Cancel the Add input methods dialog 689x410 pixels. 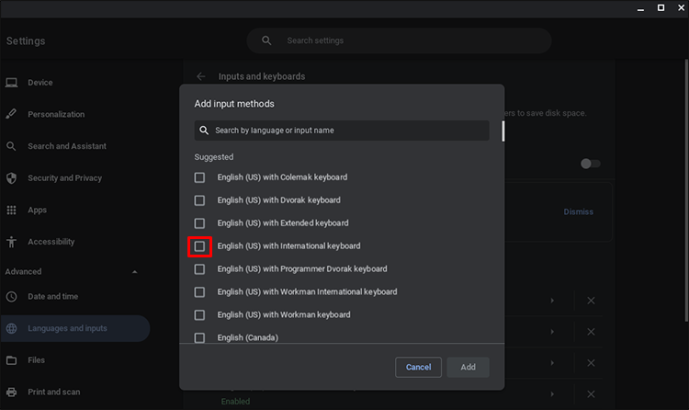point(418,367)
